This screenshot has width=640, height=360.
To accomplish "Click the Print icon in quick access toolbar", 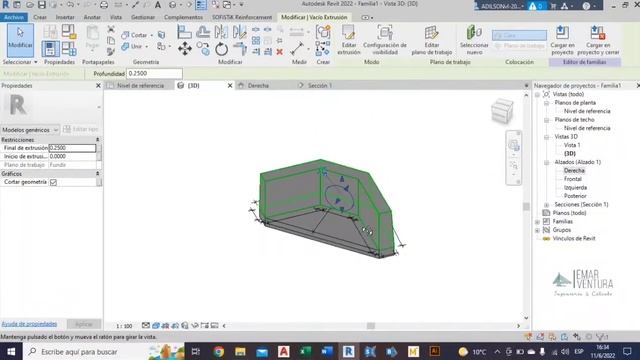I will (104, 5).
